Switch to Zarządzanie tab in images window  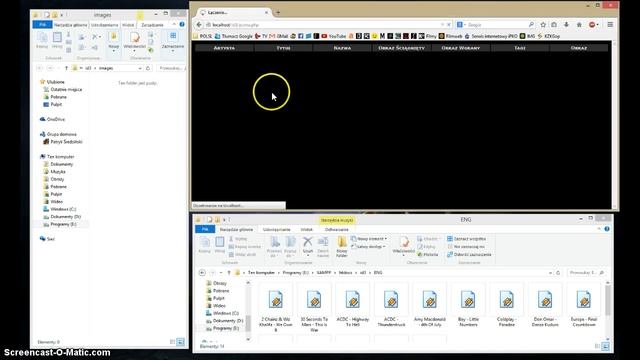(x=152, y=25)
